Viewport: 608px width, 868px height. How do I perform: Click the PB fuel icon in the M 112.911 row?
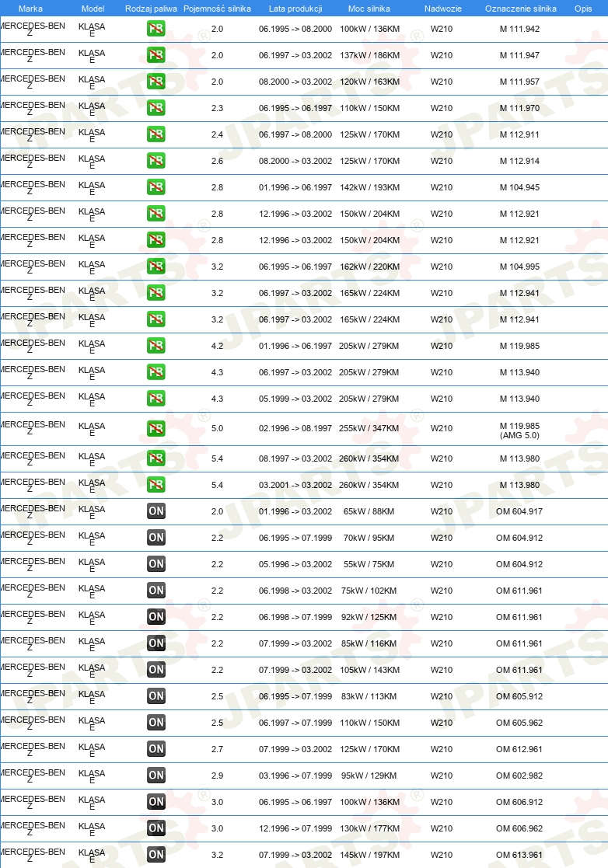156,134
